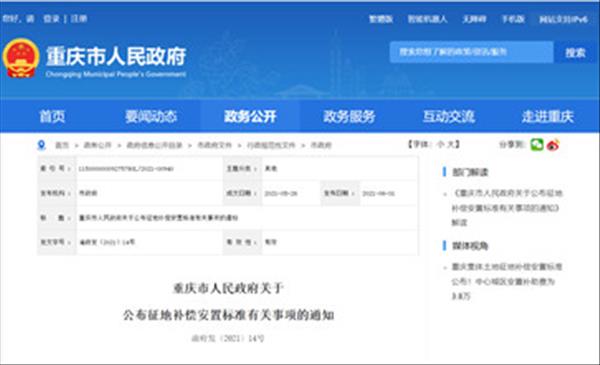Set font size to small (小)
The image size is (600, 365).
click(440, 145)
